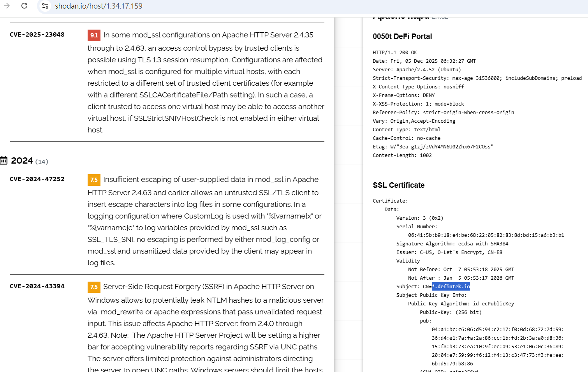Click the certificate serial number hex value

coord(486,235)
